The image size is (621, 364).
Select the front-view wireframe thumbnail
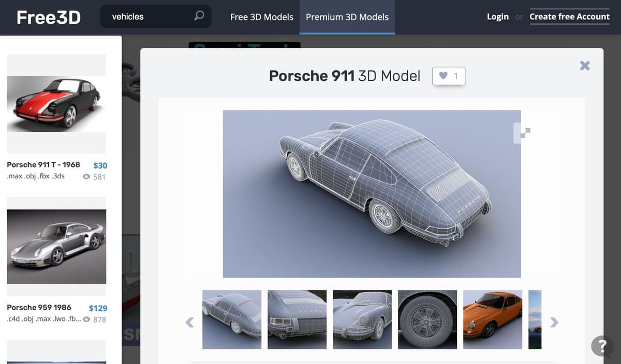click(362, 320)
